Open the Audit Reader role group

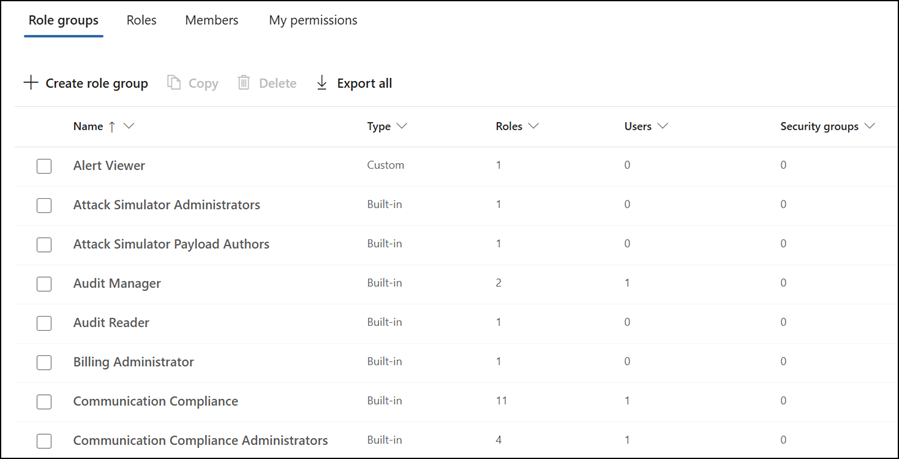click(111, 322)
